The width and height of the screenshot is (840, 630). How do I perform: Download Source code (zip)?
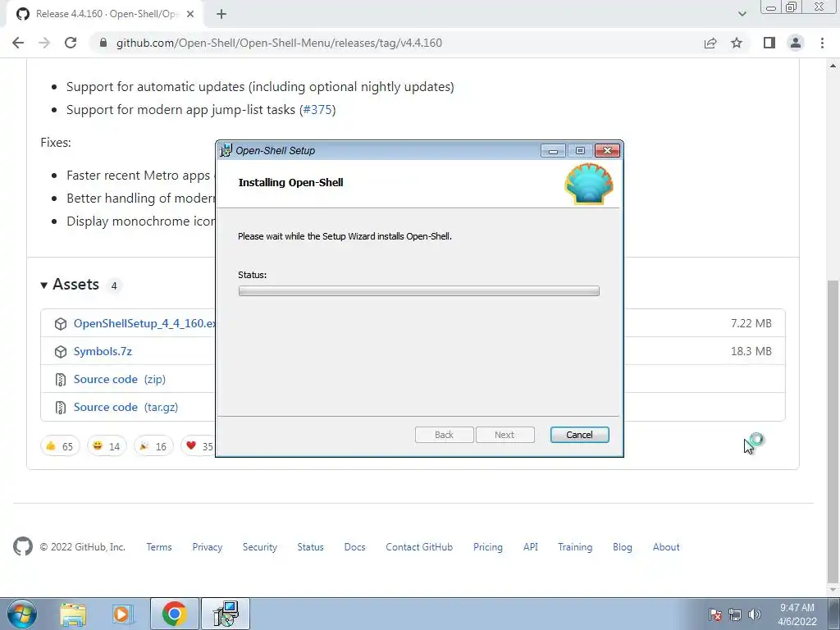tap(120, 379)
